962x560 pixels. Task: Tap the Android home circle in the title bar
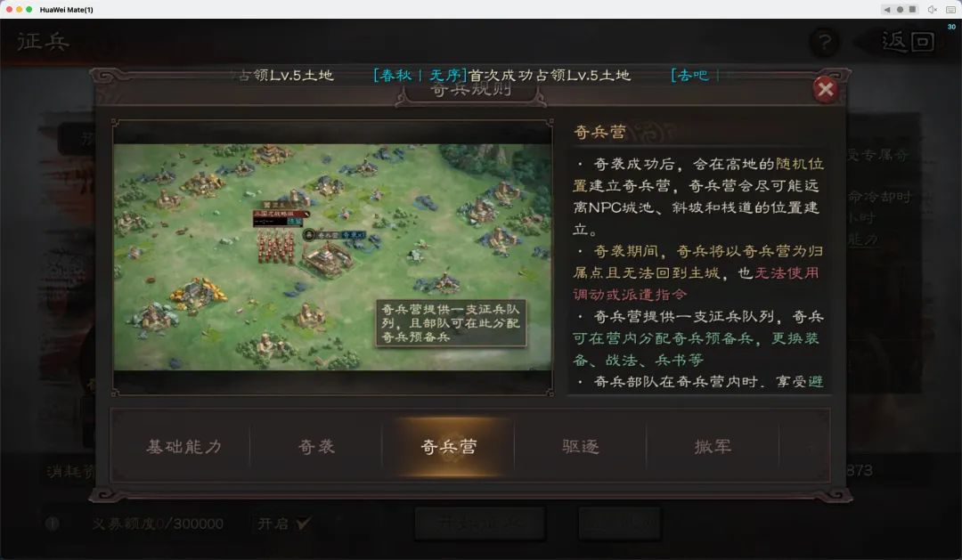point(900,9)
